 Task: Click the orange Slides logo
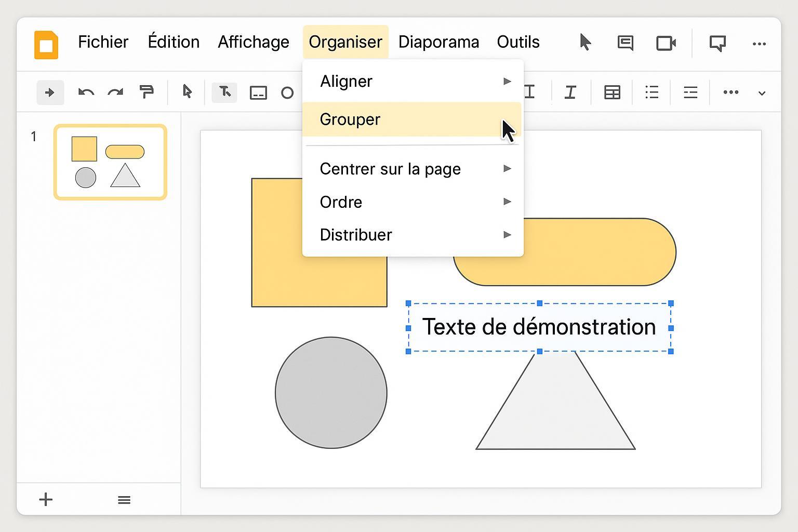coord(46,45)
